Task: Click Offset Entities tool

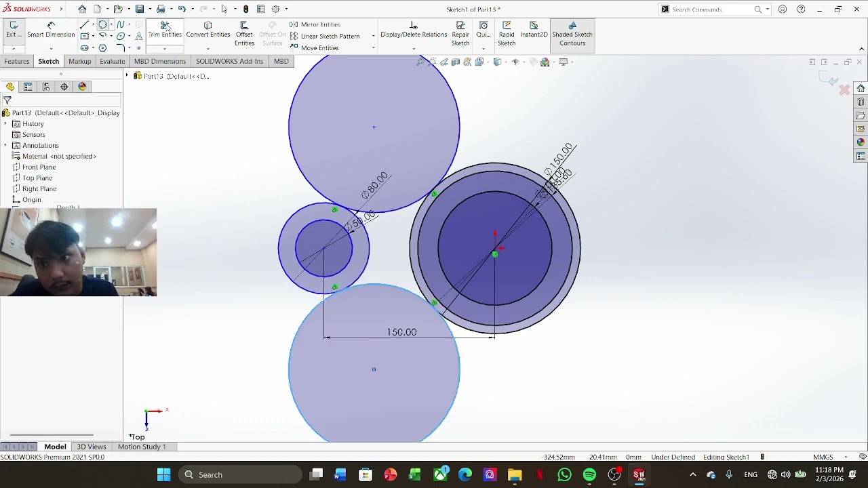Action: tap(244, 34)
